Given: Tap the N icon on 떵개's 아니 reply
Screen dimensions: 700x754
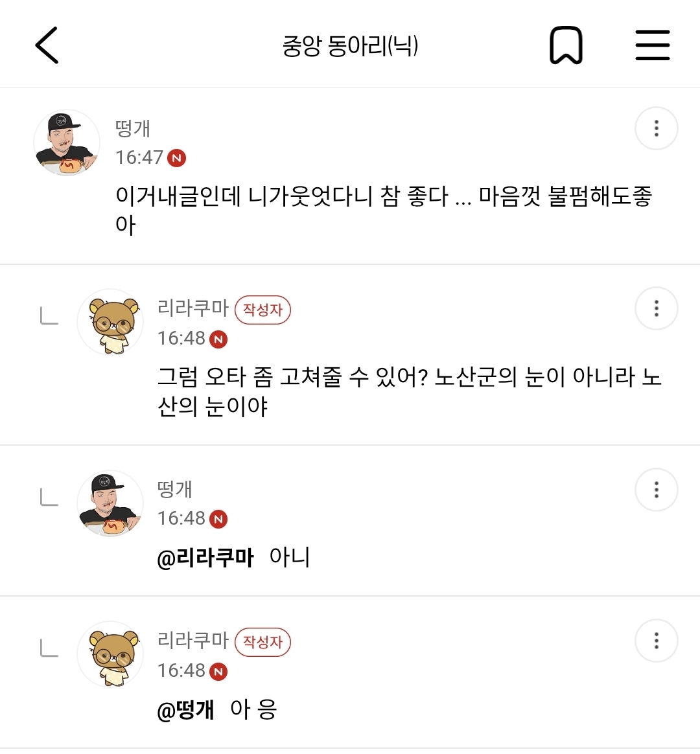Looking at the screenshot, I should (218, 519).
